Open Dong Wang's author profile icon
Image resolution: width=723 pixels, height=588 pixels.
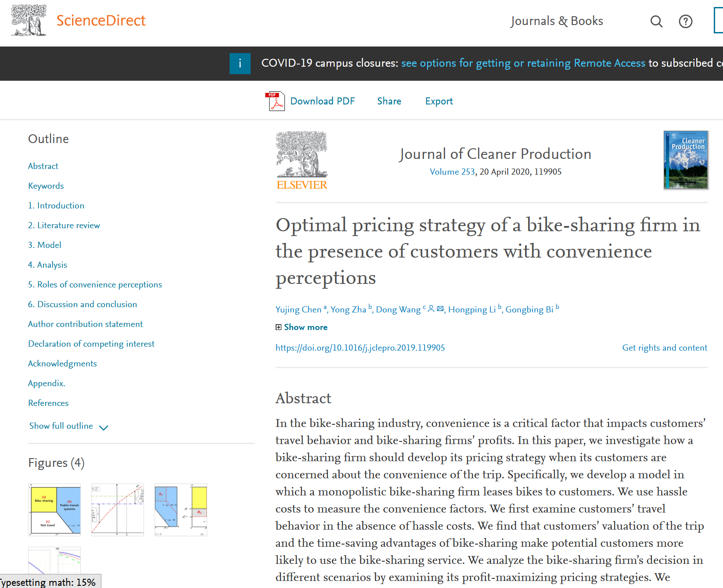[x=431, y=309]
